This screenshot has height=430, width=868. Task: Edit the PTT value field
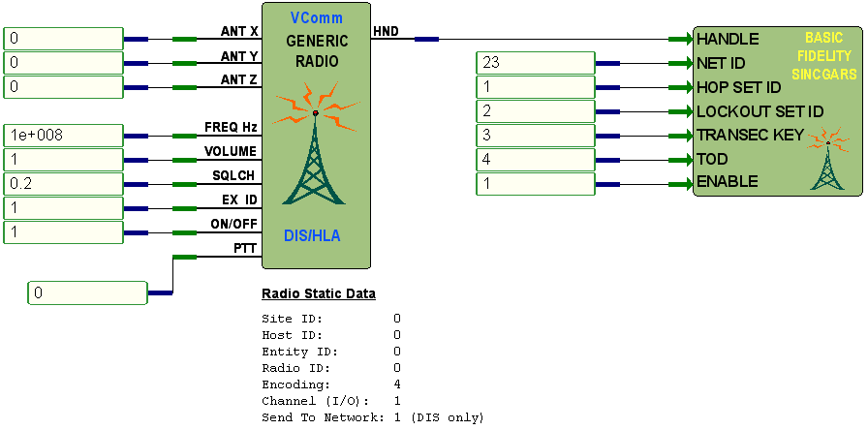(87, 292)
